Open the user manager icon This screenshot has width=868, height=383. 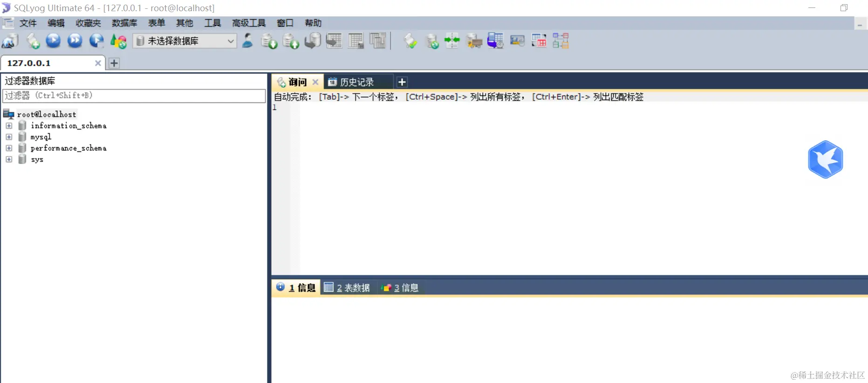[247, 41]
